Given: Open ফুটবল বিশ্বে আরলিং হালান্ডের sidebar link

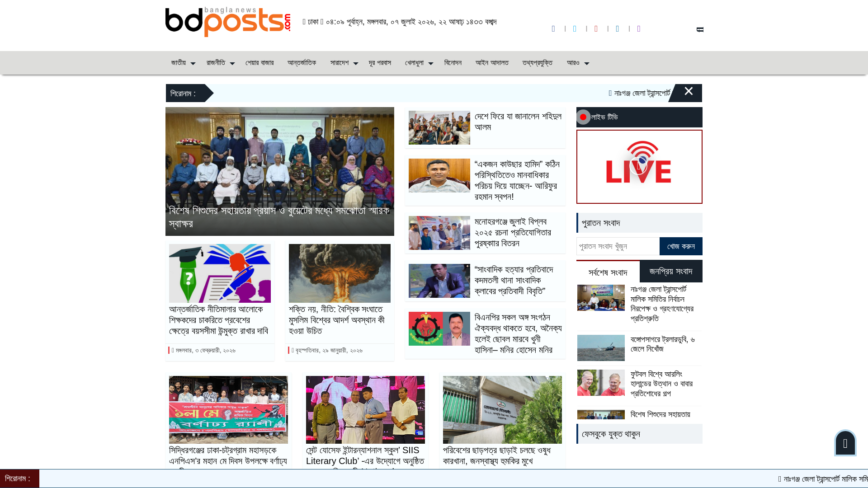Looking at the screenshot, I should [x=661, y=384].
